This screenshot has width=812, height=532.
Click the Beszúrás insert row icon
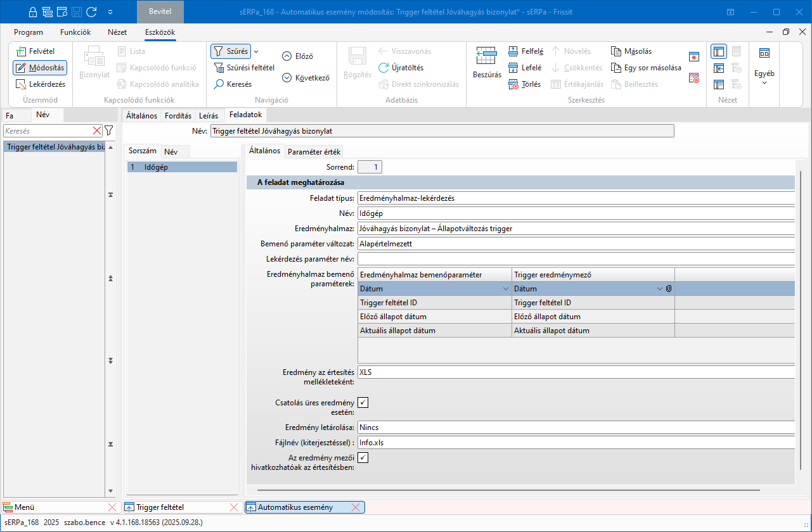tap(486, 57)
